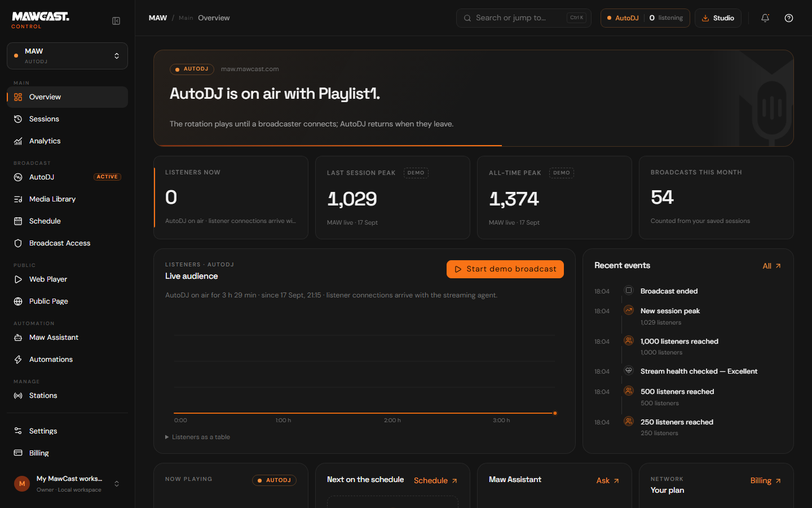Open notifications bell icon

click(765, 18)
